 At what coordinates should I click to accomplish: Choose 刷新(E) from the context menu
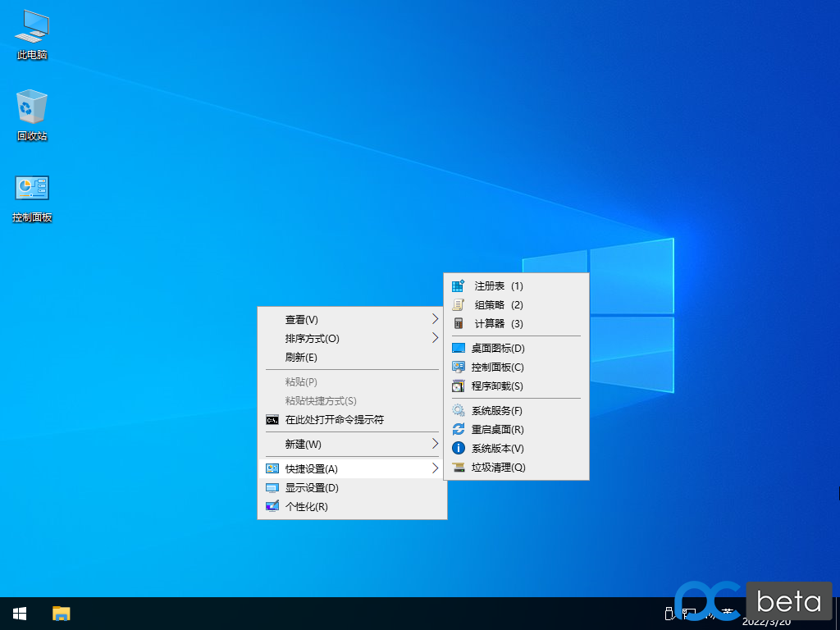352,358
